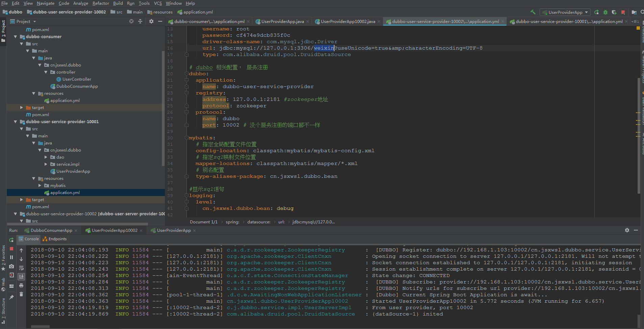Close the dubbo-consumer application.yml editor tab

click(248, 22)
